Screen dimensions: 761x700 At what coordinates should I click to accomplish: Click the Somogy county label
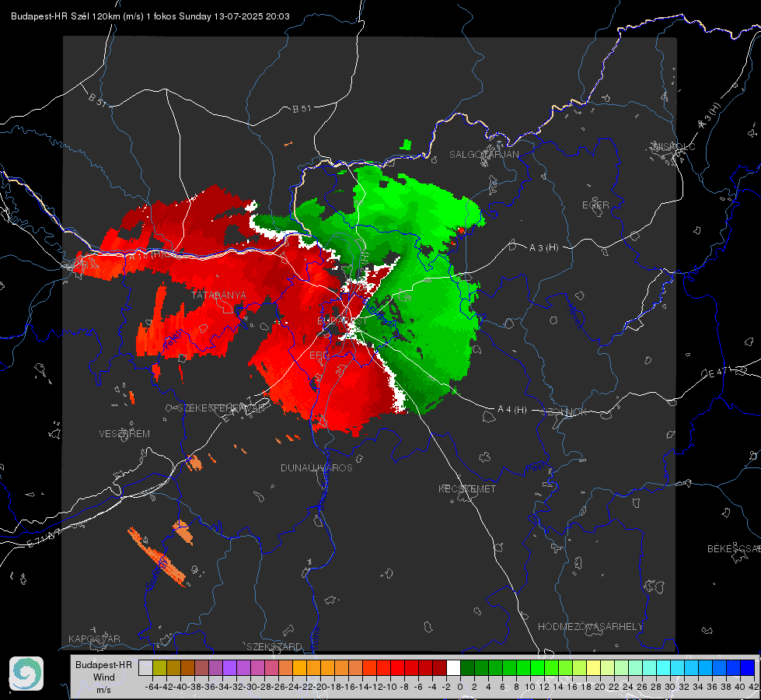pyautogui.click(x=156, y=574)
